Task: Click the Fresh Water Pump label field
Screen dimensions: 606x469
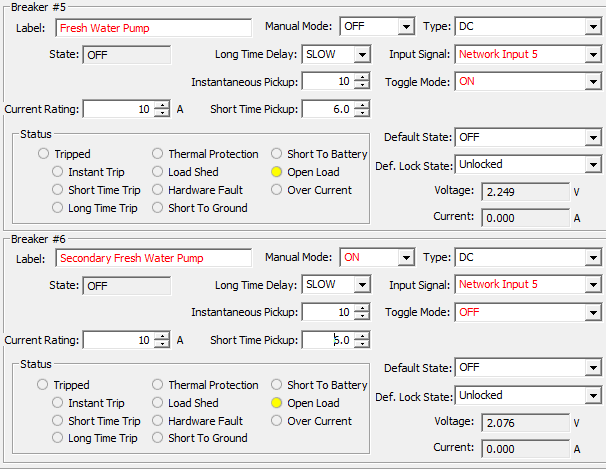Action: click(153, 28)
